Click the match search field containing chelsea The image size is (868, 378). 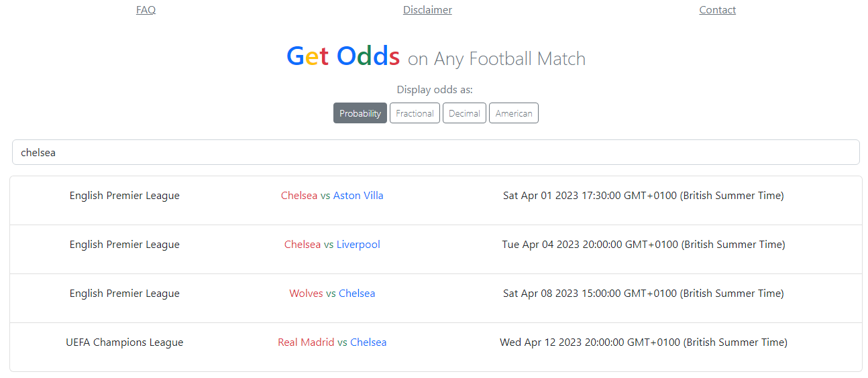435,152
